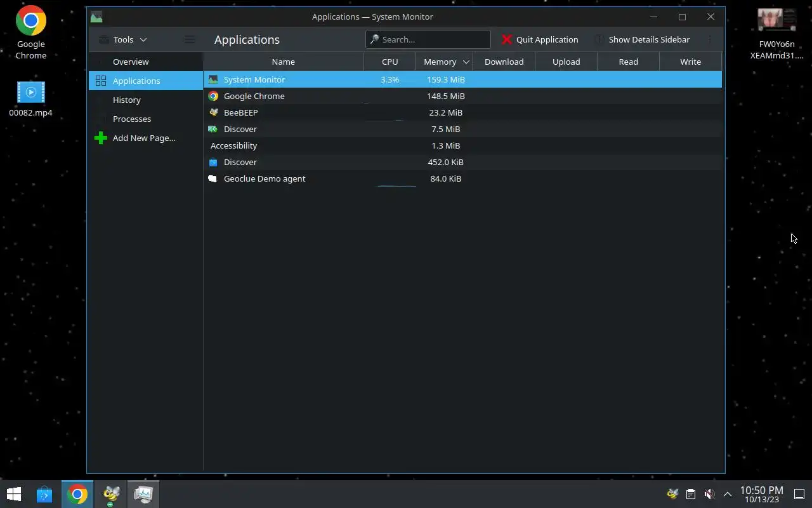This screenshot has height=508, width=812.
Task: Select the Accessibility row
Action: [462, 145]
